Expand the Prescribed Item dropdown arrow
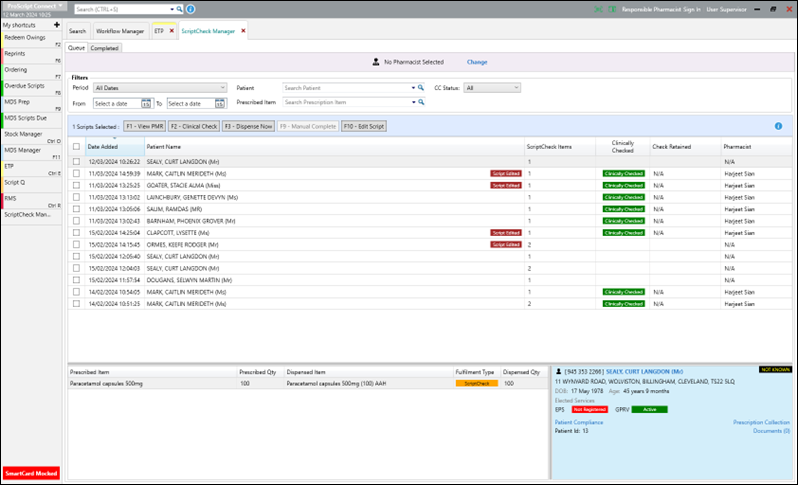This screenshot has height=485, width=798. click(413, 102)
